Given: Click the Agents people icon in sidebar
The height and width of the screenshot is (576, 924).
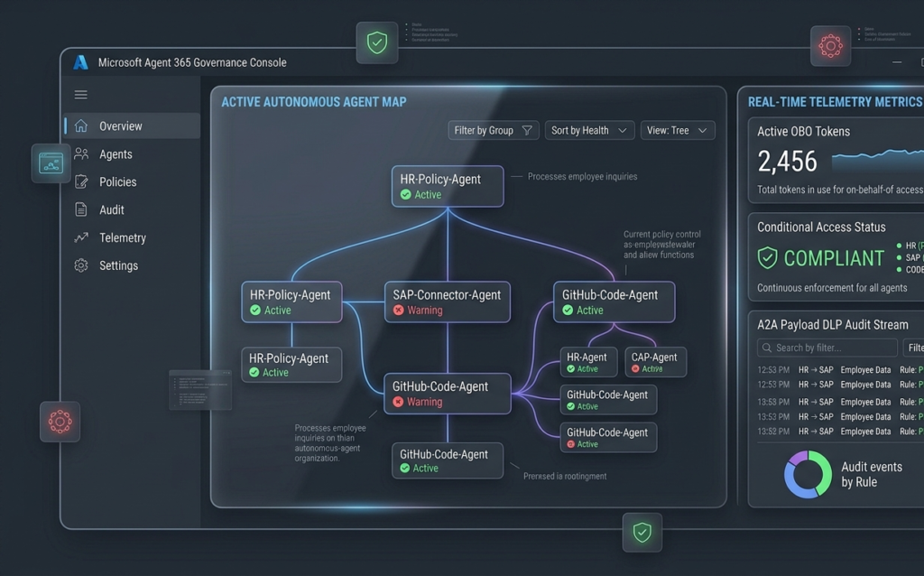Looking at the screenshot, I should pos(81,153).
